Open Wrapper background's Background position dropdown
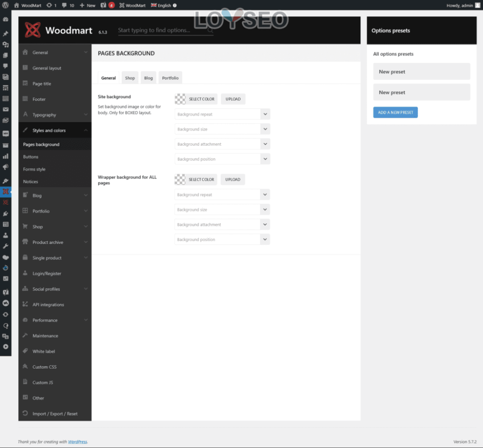The image size is (483, 448). 222,239
